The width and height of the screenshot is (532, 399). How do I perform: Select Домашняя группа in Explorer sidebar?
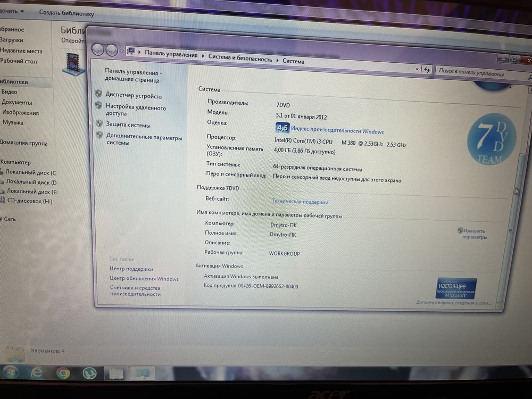[x=23, y=143]
